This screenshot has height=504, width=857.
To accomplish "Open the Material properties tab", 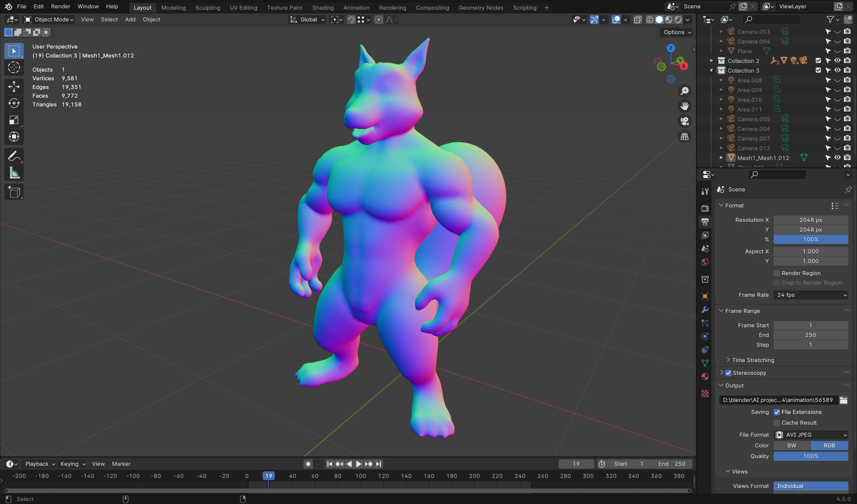I will tap(705, 377).
